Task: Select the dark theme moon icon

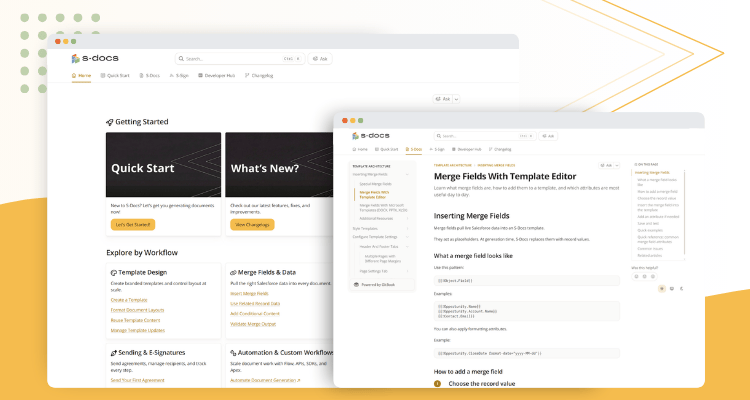Action: (x=681, y=289)
